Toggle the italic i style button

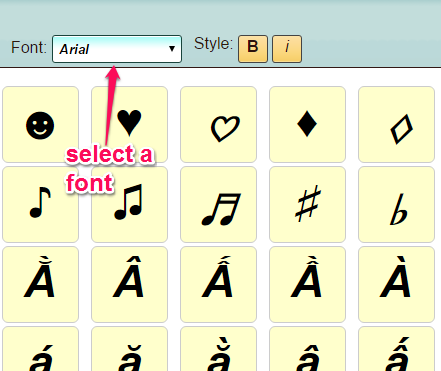pos(287,49)
